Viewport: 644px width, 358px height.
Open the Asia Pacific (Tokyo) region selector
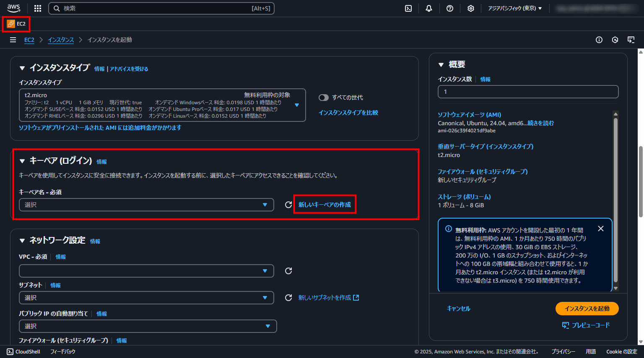515,8
